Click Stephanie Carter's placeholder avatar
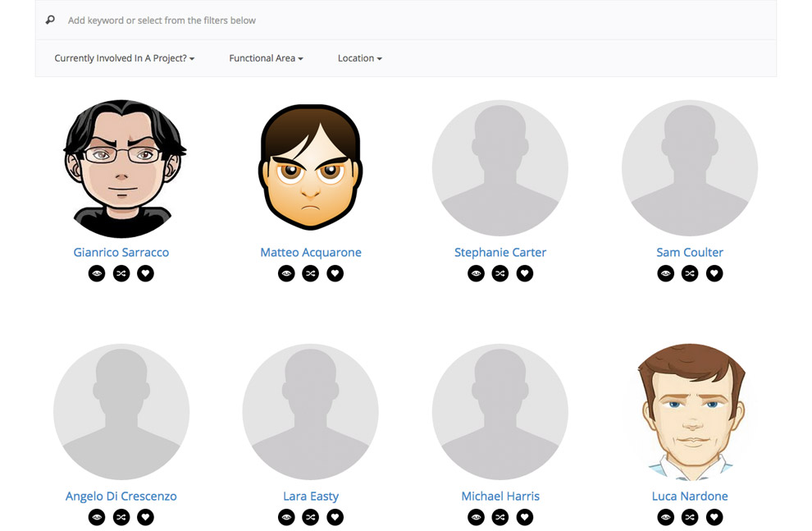 [500, 168]
